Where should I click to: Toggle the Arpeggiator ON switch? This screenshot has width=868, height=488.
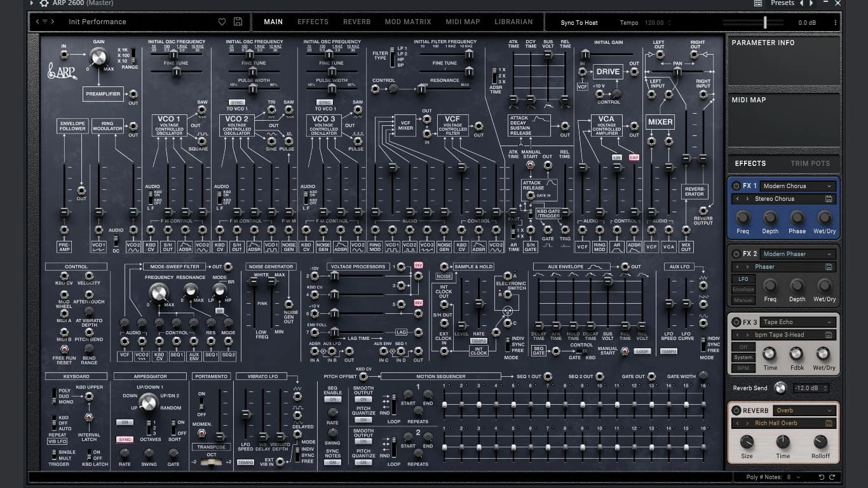pos(125,422)
